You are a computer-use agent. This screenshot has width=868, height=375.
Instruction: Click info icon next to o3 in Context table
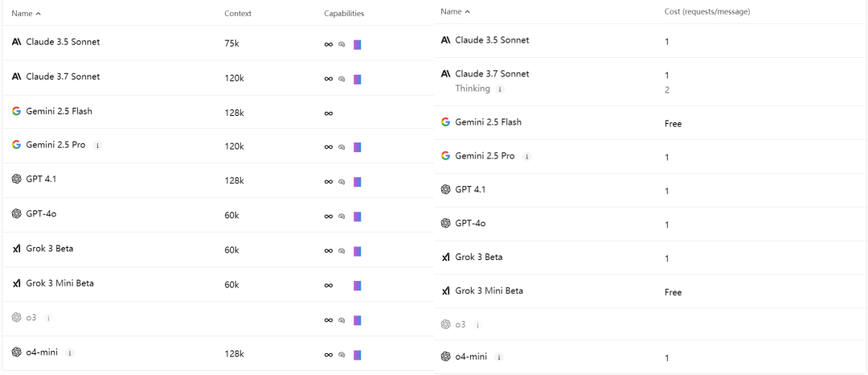pyautogui.click(x=48, y=319)
